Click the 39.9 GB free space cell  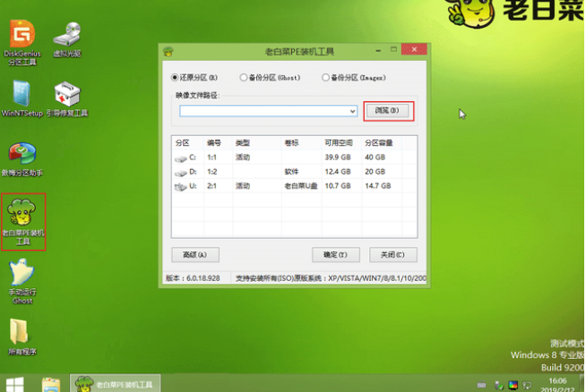338,158
